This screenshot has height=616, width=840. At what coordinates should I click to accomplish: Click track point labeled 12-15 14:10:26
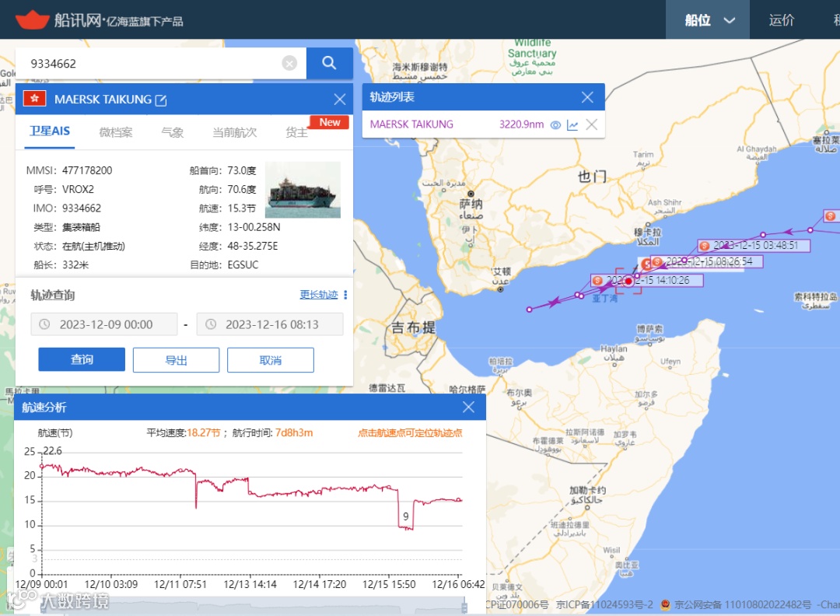[x=646, y=280]
